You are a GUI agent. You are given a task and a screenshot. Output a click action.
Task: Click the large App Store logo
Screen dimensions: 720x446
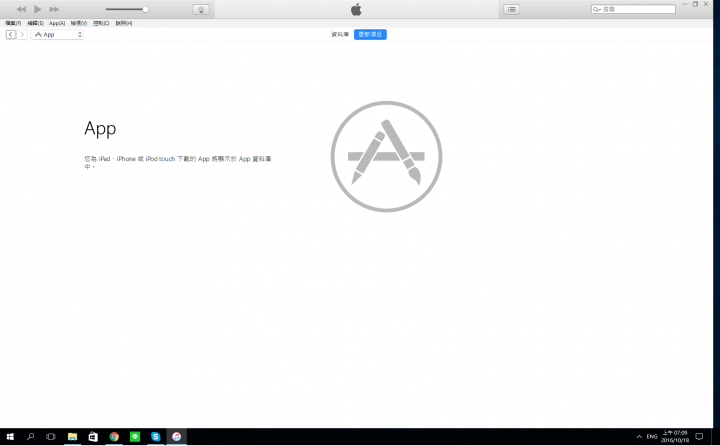coord(386,157)
